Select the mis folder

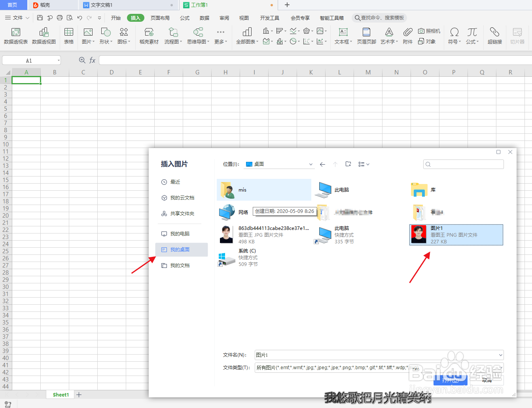pos(264,190)
